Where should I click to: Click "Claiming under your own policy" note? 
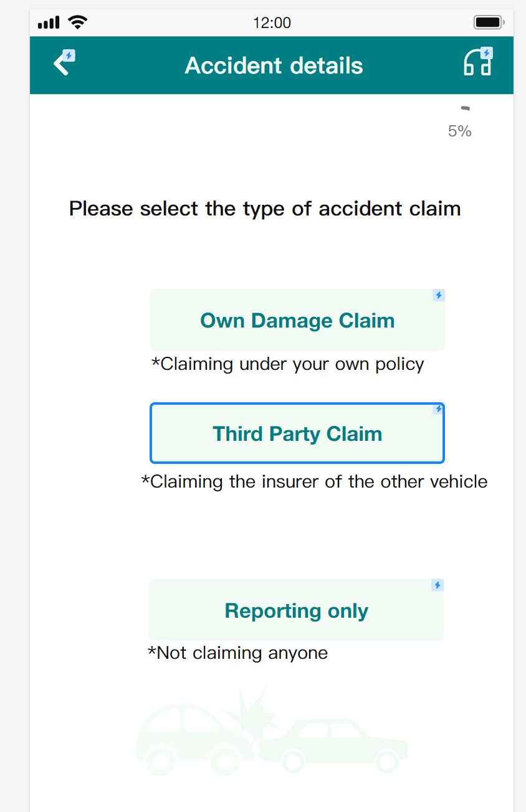click(288, 364)
